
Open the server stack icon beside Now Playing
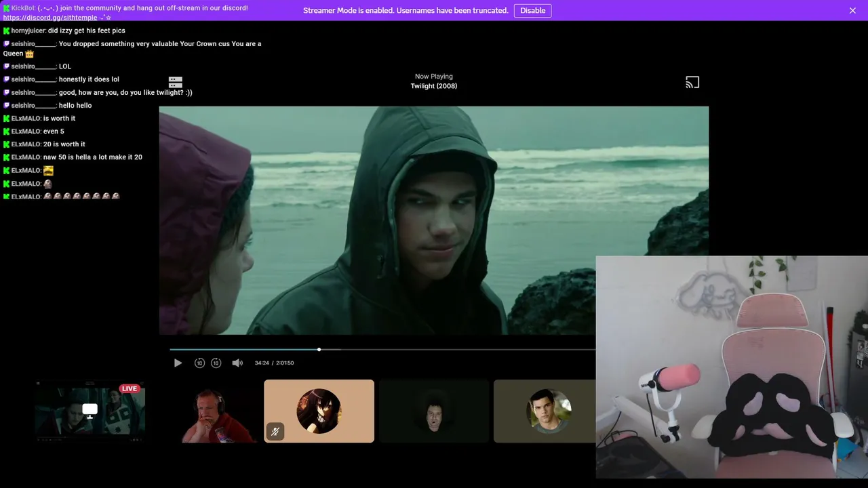pos(176,83)
